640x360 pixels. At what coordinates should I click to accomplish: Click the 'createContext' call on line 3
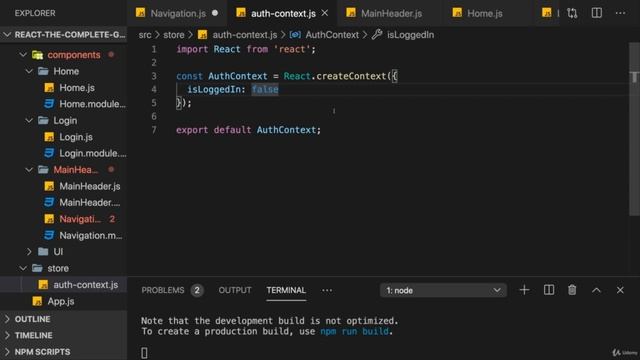(x=351, y=76)
